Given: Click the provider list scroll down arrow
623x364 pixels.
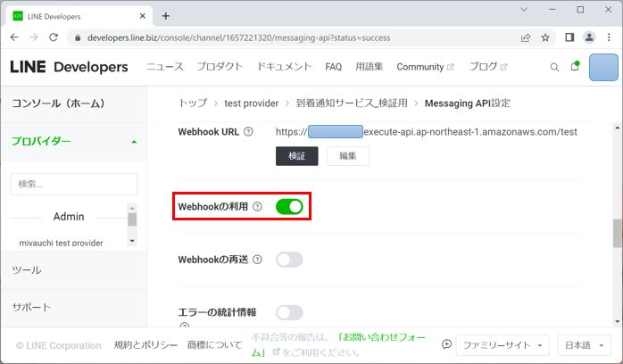Looking at the screenshot, I should tap(132, 241).
